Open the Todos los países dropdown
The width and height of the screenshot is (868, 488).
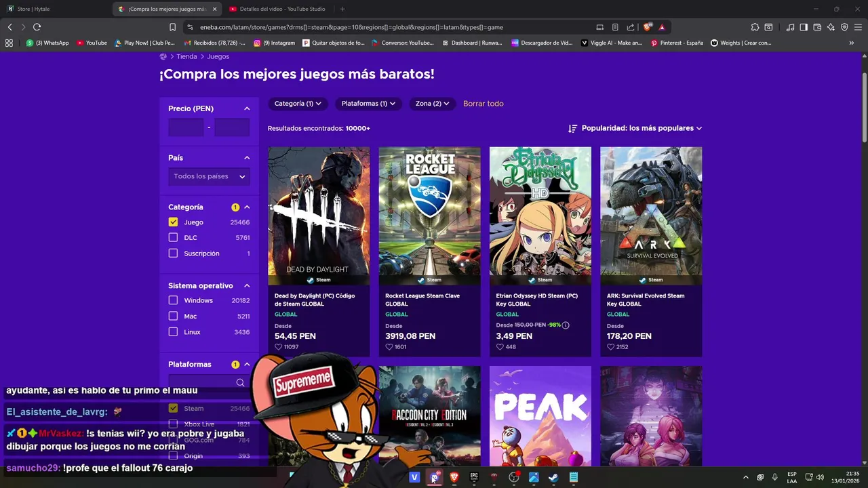[210, 176]
